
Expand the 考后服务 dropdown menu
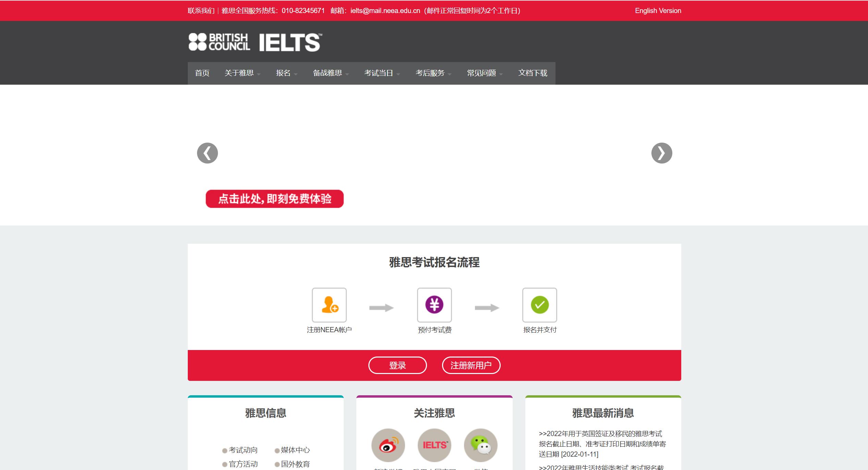(x=430, y=73)
